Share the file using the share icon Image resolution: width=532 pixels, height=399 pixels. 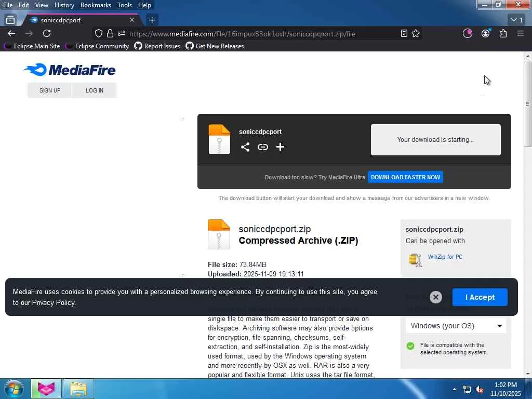245,147
